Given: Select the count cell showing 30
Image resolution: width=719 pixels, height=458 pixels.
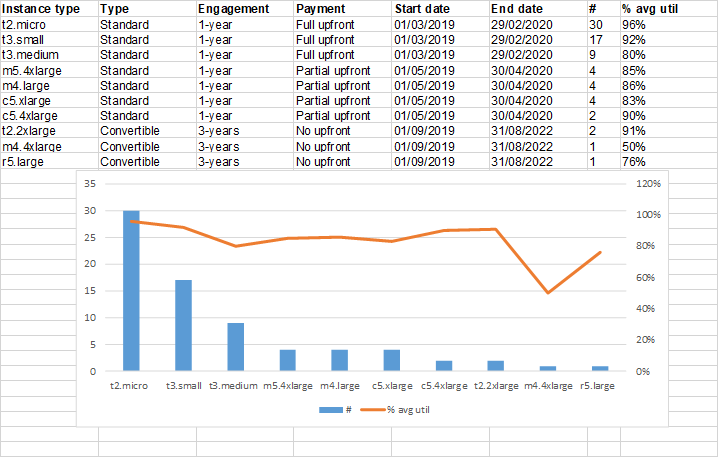Looking at the screenshot, I should coord(604,25).
